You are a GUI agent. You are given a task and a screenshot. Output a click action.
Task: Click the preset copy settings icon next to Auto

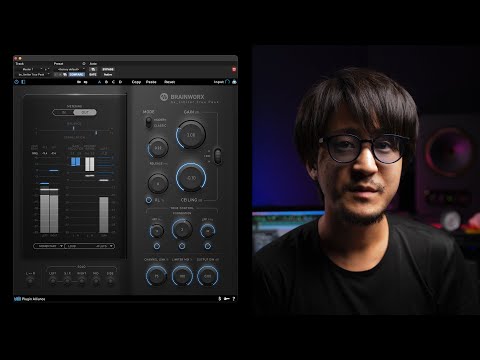click(x=93, y=69)
